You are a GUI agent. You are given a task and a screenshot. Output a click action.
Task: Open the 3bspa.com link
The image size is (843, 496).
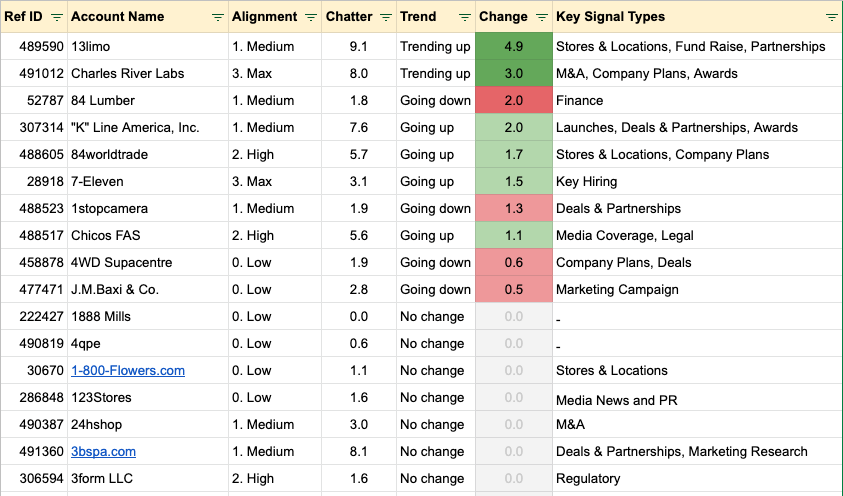(103, 451)
